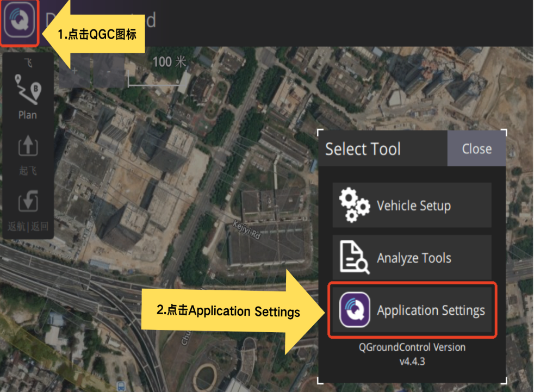
Task: Click the Select Tool title text
Action: click(x=363, y=149)
